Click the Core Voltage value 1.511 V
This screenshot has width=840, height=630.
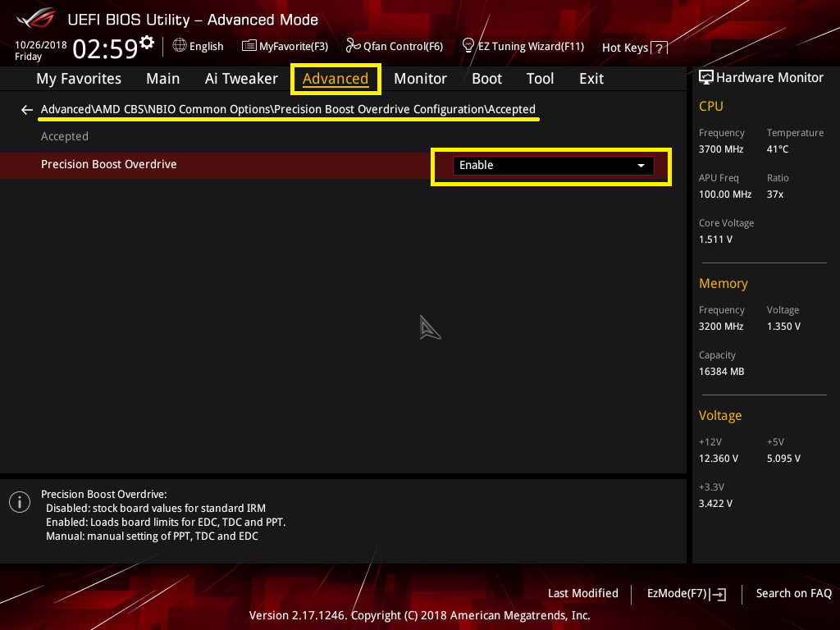pos(715,240)
